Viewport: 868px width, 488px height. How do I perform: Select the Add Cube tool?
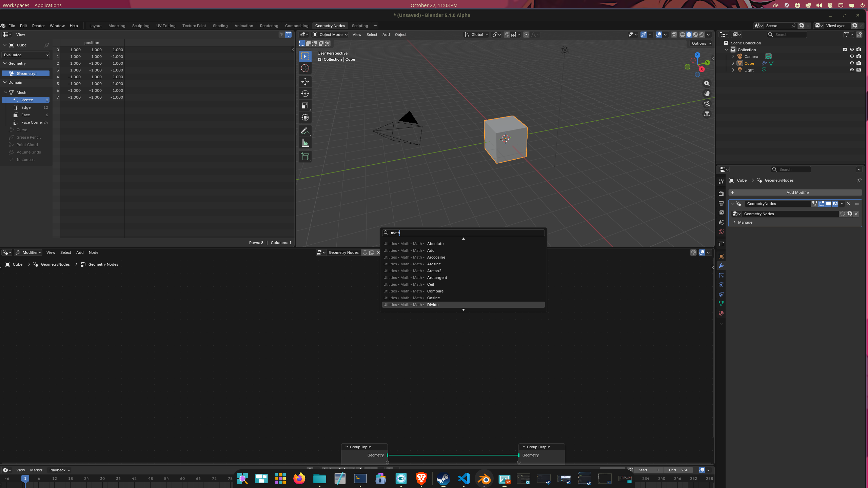305,156
